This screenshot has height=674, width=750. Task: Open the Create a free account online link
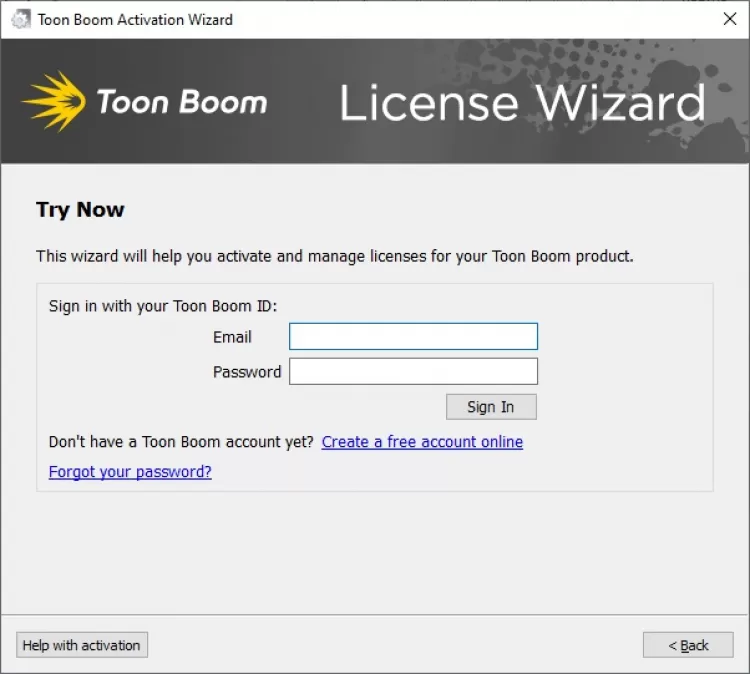[422, 442]
